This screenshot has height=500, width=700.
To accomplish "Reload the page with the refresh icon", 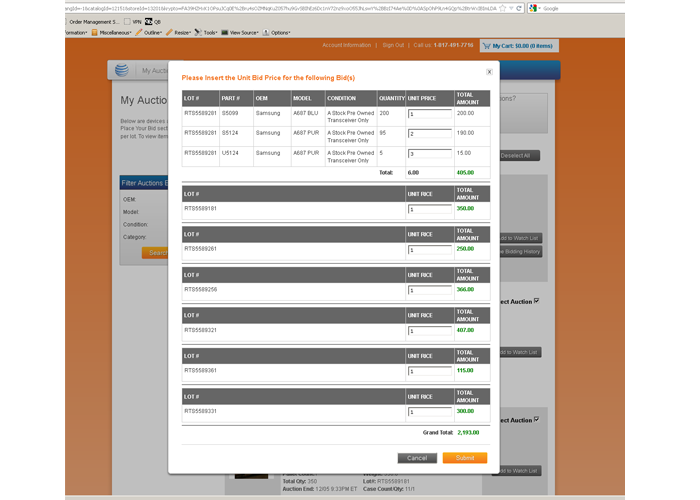I will [x=519, y=8].
